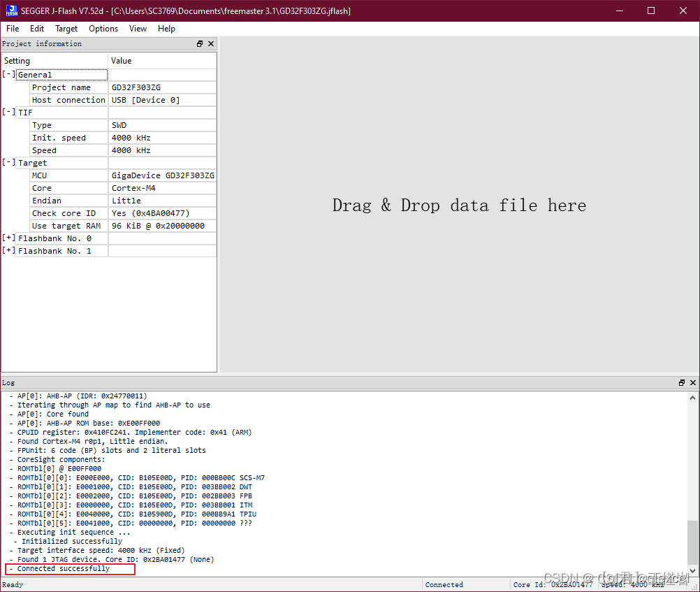Image resolution: width=700 pixels, height=592 pixels.
Task: Expand Flashbank No. 1
Action: click(x=8, y=251)
